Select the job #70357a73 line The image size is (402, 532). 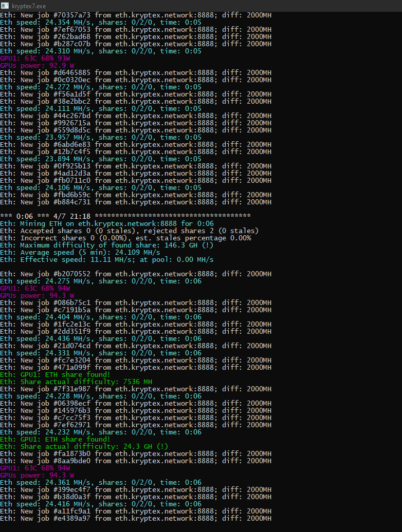136,15
